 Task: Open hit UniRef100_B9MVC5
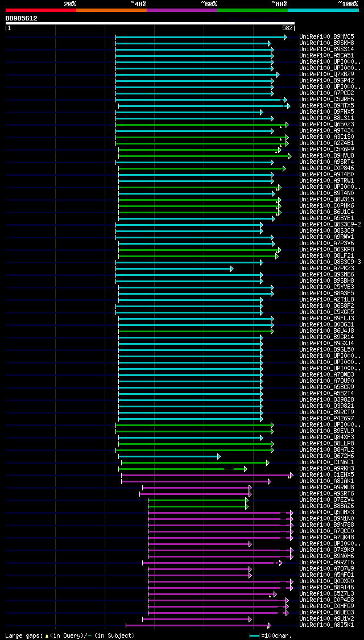point(326,37)
